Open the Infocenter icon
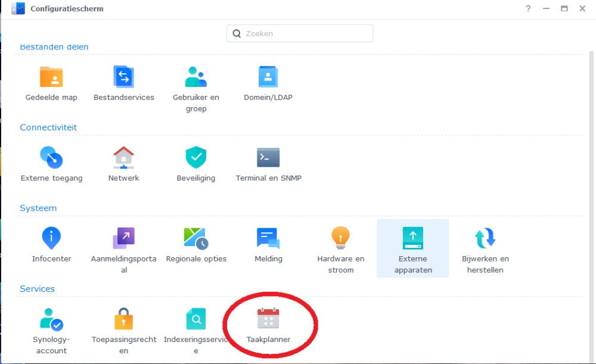The image size is (596, 364). tap(51, 238)
